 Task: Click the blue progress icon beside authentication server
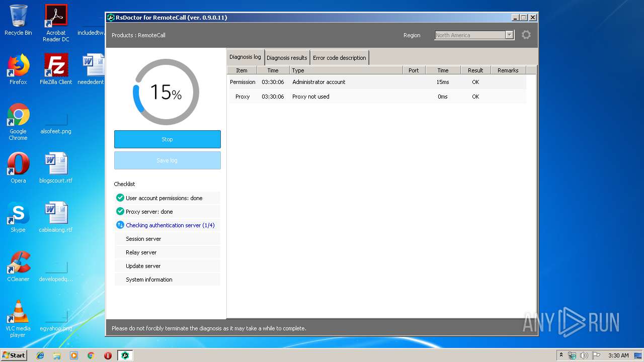click(120, 225)
